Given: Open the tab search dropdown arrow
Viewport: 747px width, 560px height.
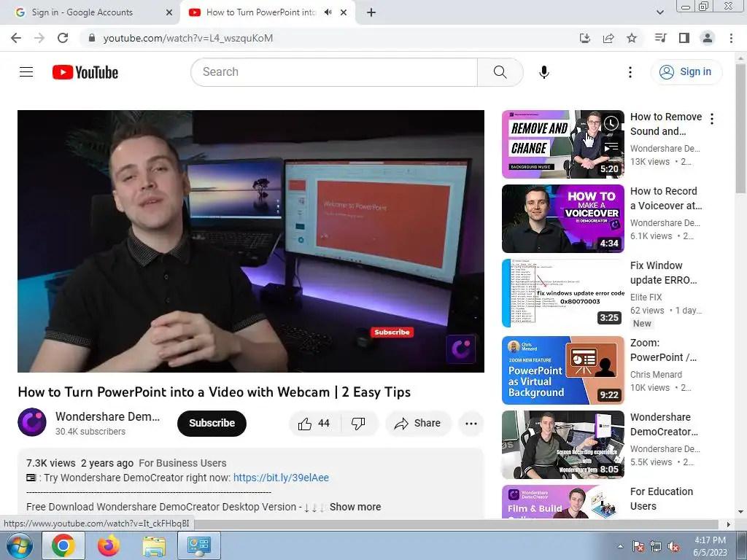Looking at the screenshot, I should [x=659, y=12].
